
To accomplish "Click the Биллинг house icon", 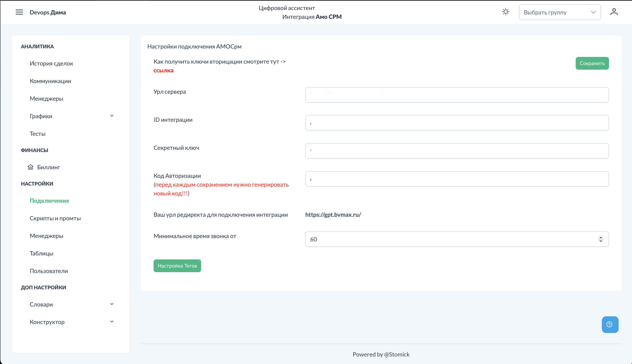I will pyautogui.click(x=31, y=167).
